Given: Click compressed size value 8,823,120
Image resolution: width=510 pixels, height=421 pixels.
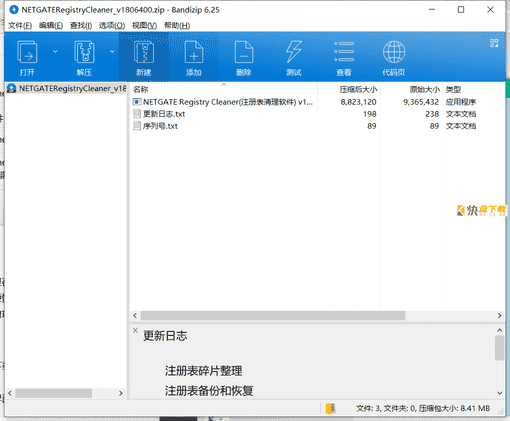Looking at the screenshot, I should [x=358, y=102].
